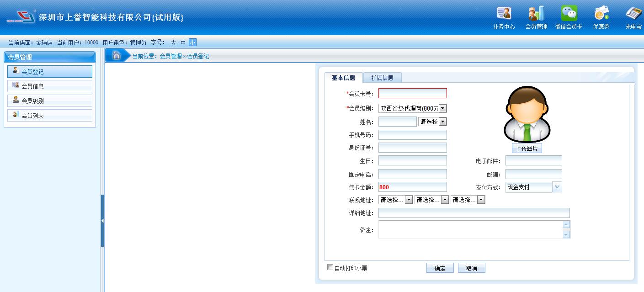Expand the 会员级别 member level dropdown
644x292 pixels.
(x=442, y=108)
